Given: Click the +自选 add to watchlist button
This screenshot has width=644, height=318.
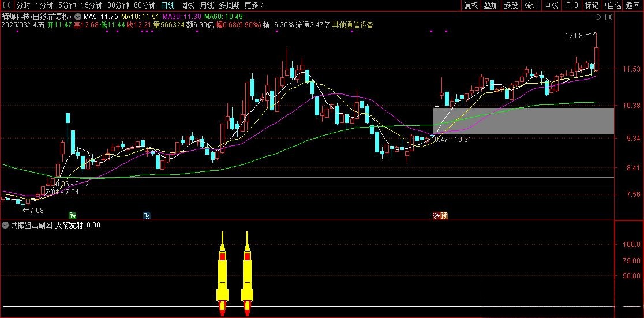Looking at the screenshot, I should click(612, 5).
